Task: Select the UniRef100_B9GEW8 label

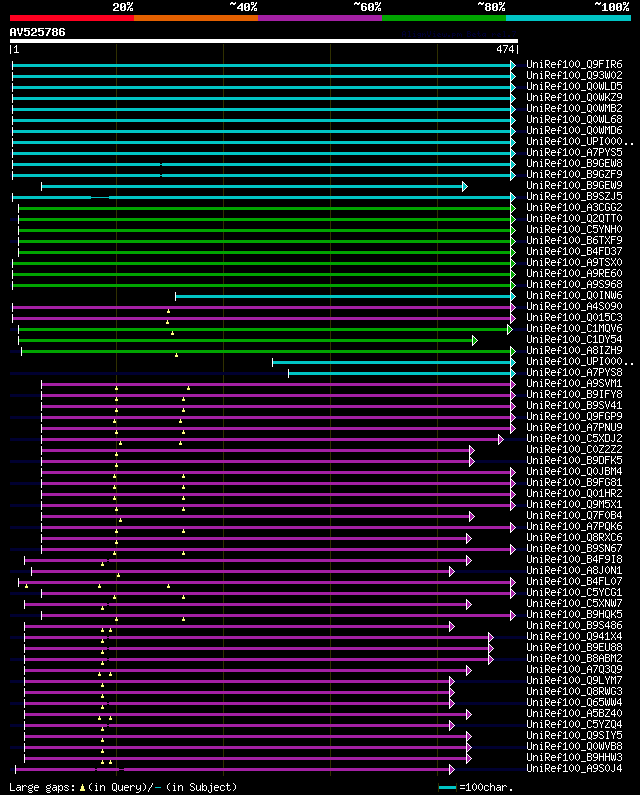Action: tap(574, 163)
